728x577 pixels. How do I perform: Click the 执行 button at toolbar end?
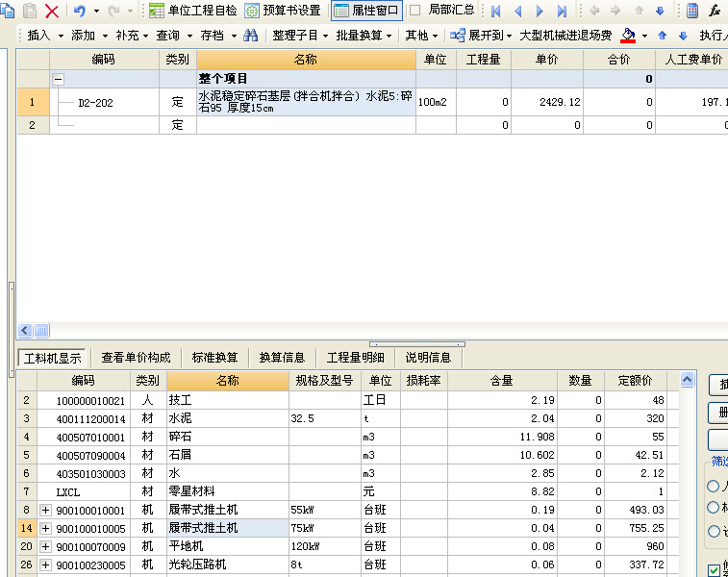point(713,36)
